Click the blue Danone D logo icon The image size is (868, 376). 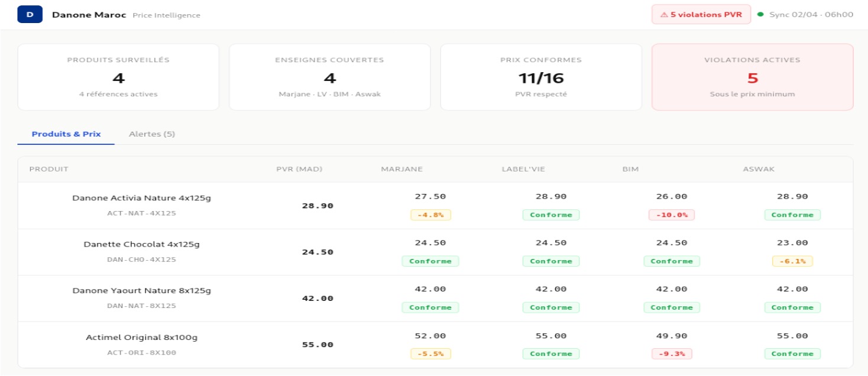(30, 14)
